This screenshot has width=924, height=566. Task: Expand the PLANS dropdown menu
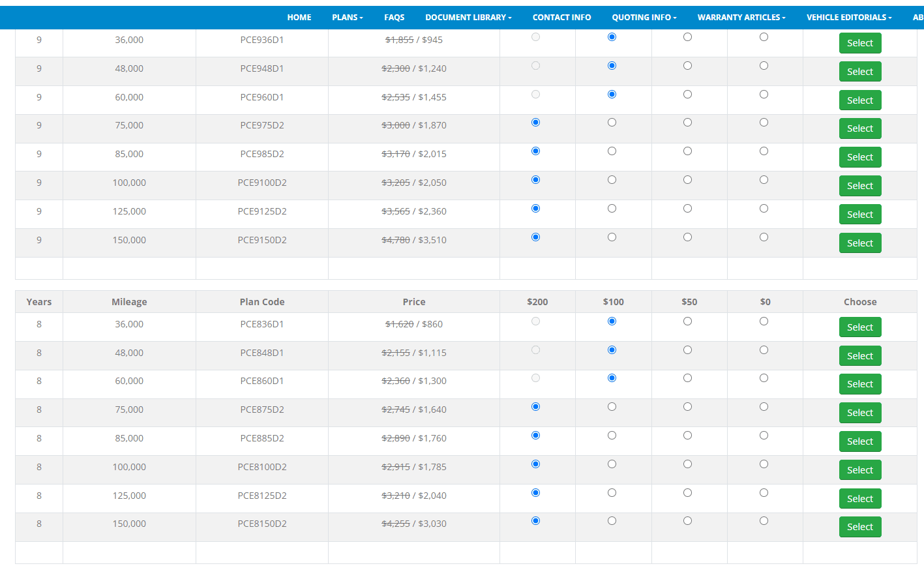pyautogui.click(x=348, y=18)
